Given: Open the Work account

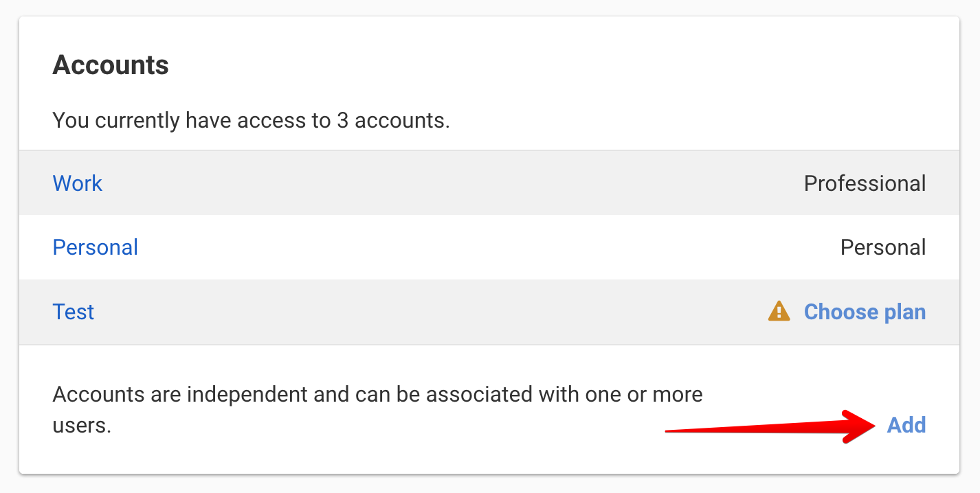Looking at the screenshot, I should click(x=77, y=183).
